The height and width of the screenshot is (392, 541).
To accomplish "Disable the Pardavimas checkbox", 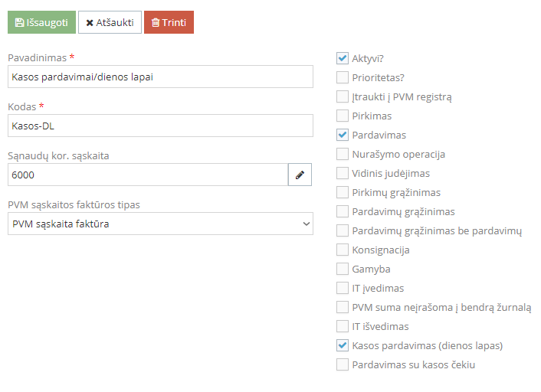I will (x=343, y=135).
